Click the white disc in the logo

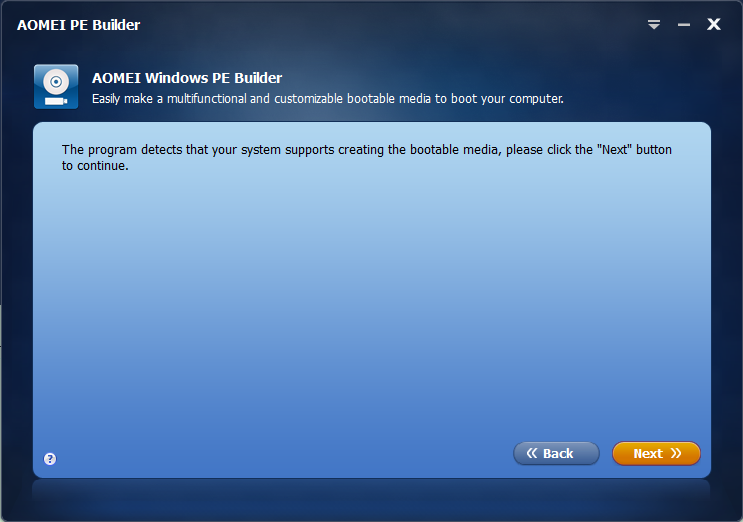pyautogui.click(x=56, y=82)
